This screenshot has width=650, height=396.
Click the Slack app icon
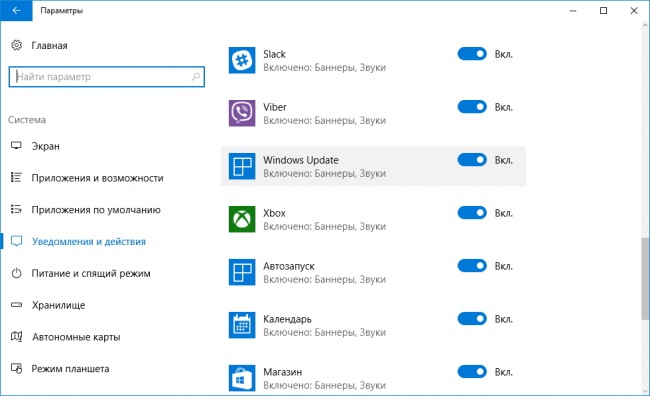pyautogui.click(x=242, y=60)
